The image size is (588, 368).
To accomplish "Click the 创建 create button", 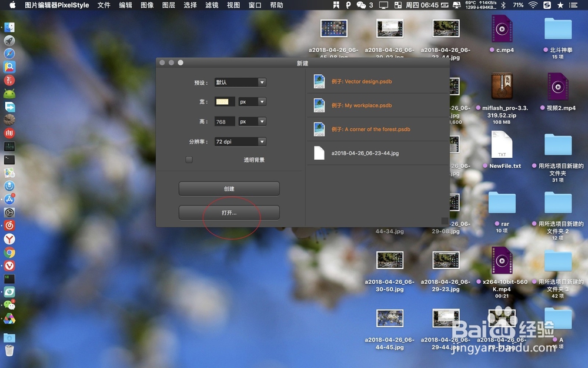I will coord(229,188).
